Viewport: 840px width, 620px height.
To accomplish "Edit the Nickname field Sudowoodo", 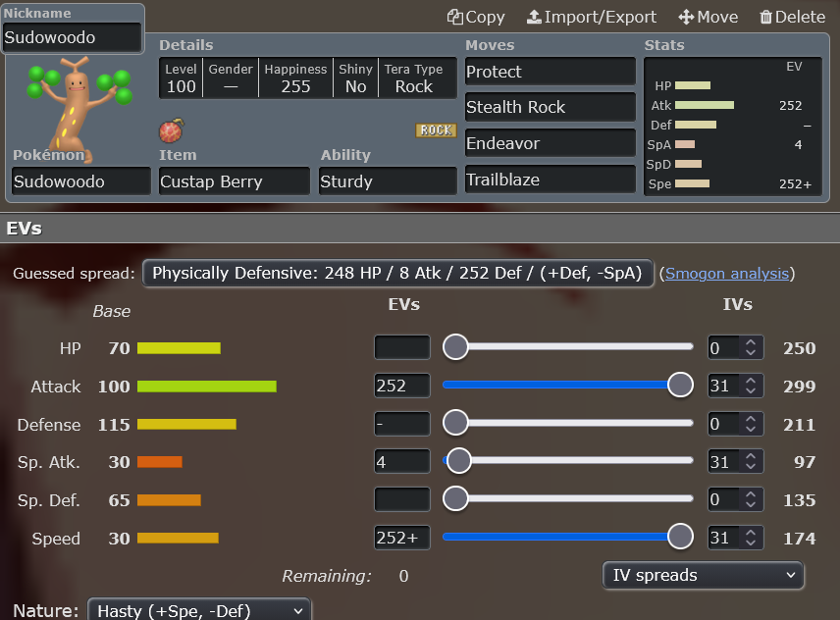I will click(x=73, y=37).
